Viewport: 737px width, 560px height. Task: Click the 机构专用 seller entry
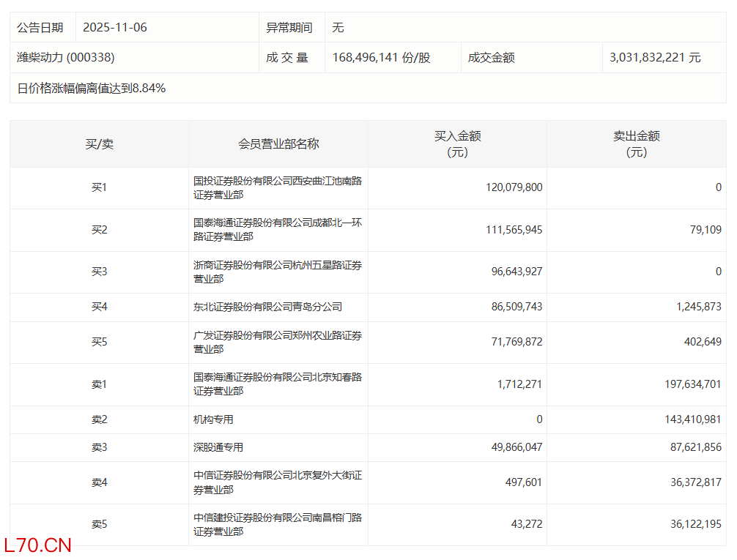click(213, 419)
